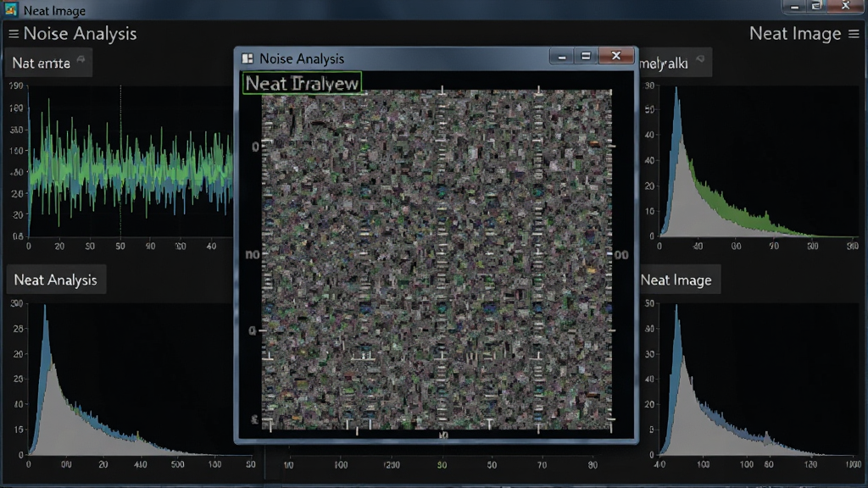Minimize the main Neat Image window
Image resolution: width=868 pixels, height=488 pixels.
[794, 6]
